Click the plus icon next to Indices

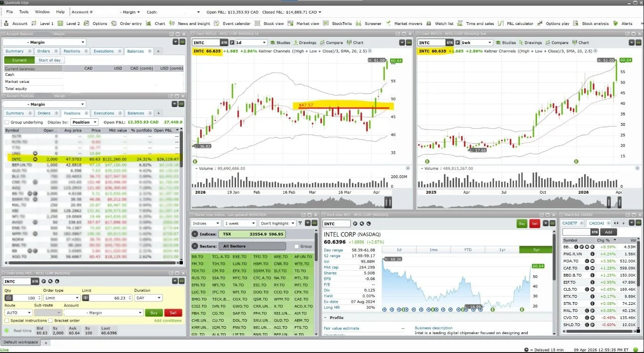coord(195,234)
